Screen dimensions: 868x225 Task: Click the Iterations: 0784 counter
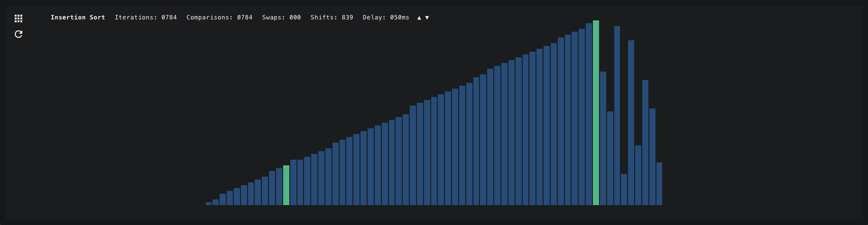click(146, 18)
